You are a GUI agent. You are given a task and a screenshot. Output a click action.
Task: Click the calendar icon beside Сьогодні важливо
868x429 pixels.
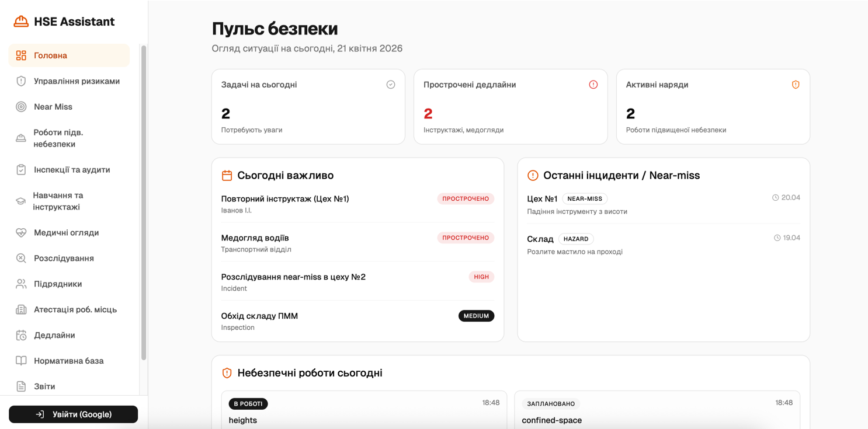[227, 175]
